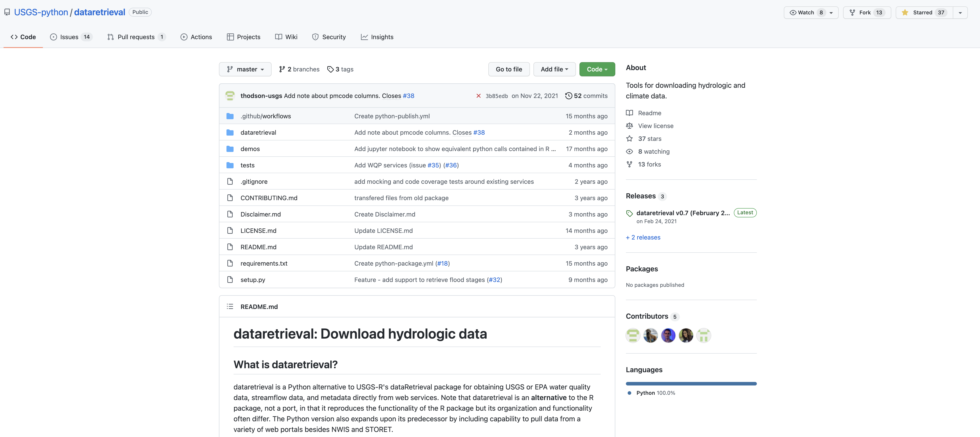980x437 pixels.
Task: Click the Disclaimer.md file icon
Action: [x=230, y=214]
